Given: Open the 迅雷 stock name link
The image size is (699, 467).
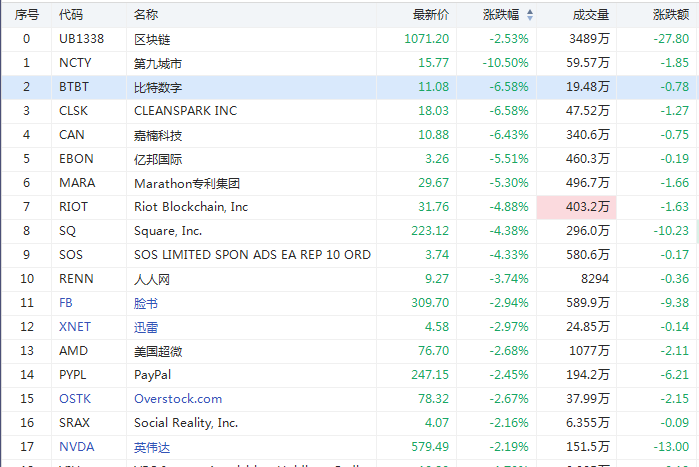Looking at the screenshot, I should coord(145,326).
